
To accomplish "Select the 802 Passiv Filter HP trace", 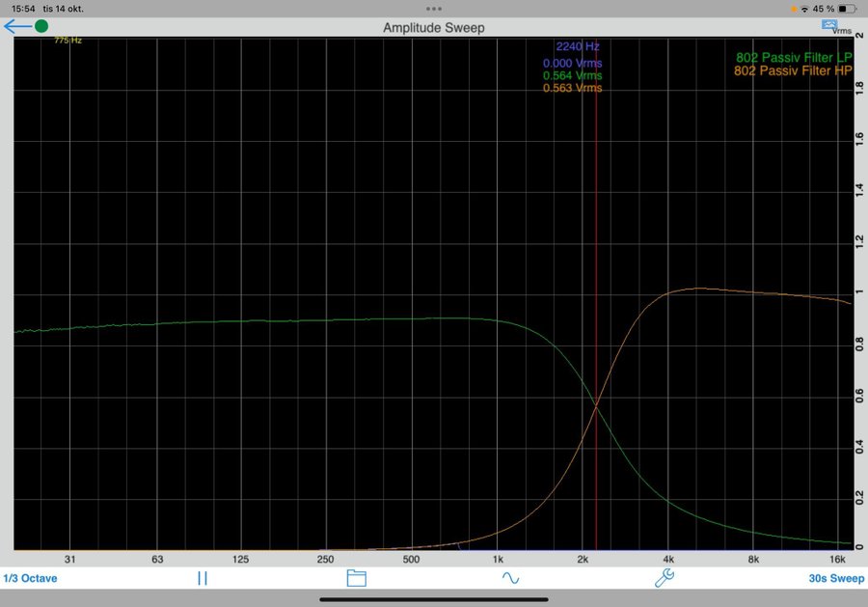I will click(793, 70).
